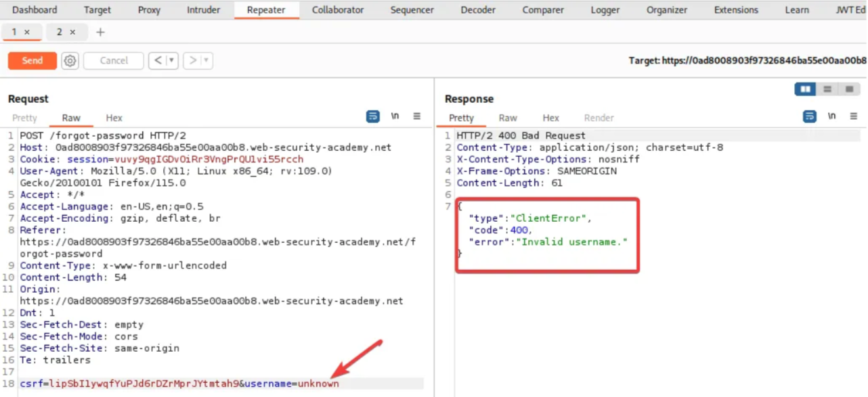The image size is (868, 397).
Task: Switch Response view to Raw tab
Action: click(508, 118)
